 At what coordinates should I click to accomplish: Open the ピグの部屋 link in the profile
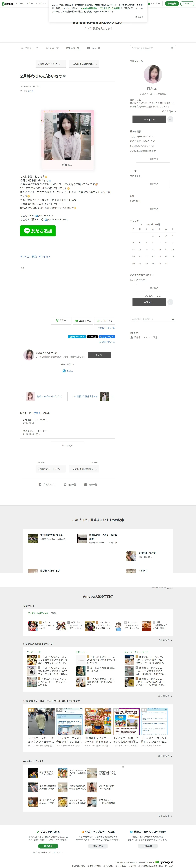pyautogui.click(x=161, y=94)
